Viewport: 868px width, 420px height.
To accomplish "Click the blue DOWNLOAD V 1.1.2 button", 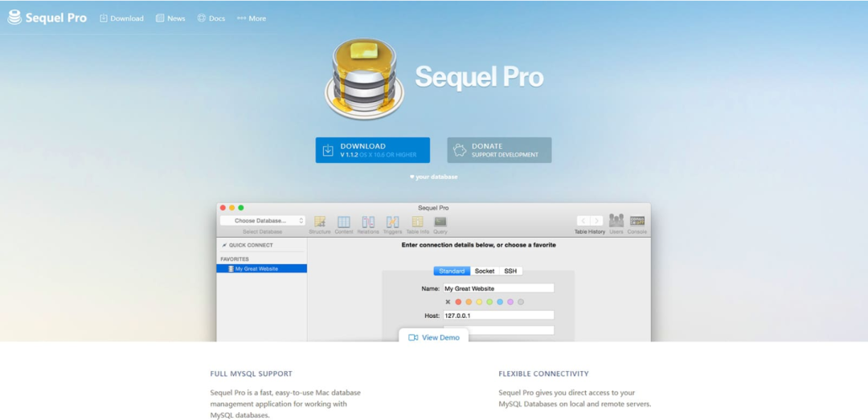I will pos(373,150).
